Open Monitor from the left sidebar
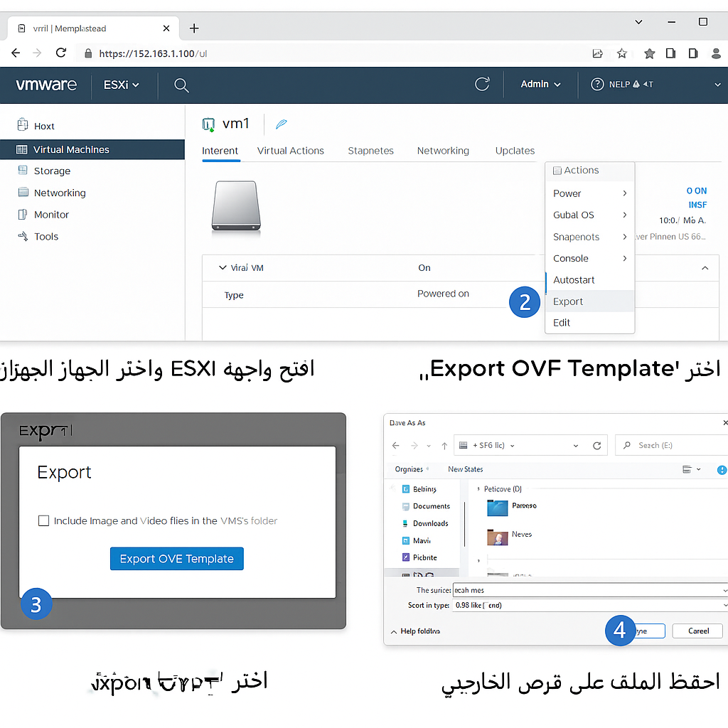Viewport: 728px width, 728px height. [51, 215]
